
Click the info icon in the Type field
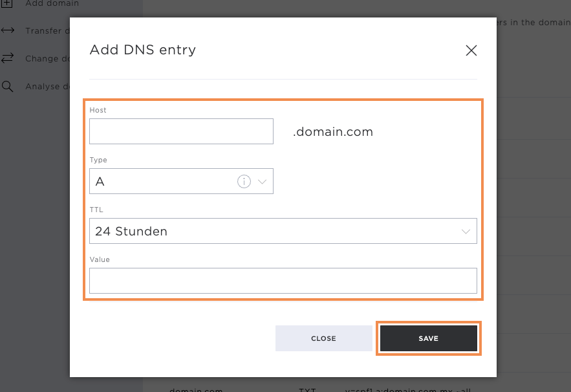point(244,182)
